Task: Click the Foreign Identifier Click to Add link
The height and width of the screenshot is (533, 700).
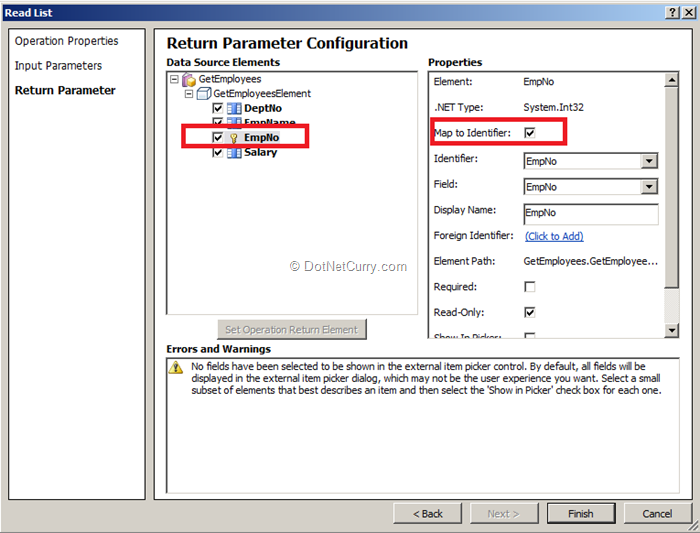Action: tap(554, 236)
